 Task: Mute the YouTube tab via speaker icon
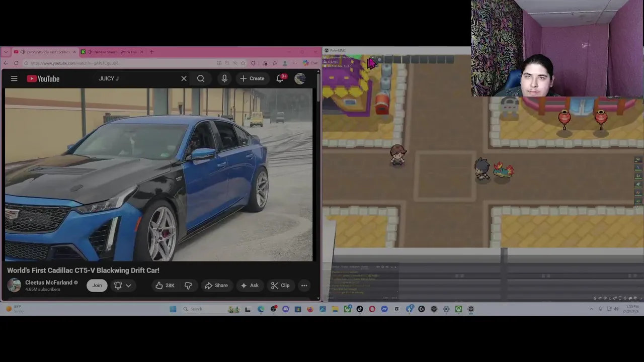(23, 52)
